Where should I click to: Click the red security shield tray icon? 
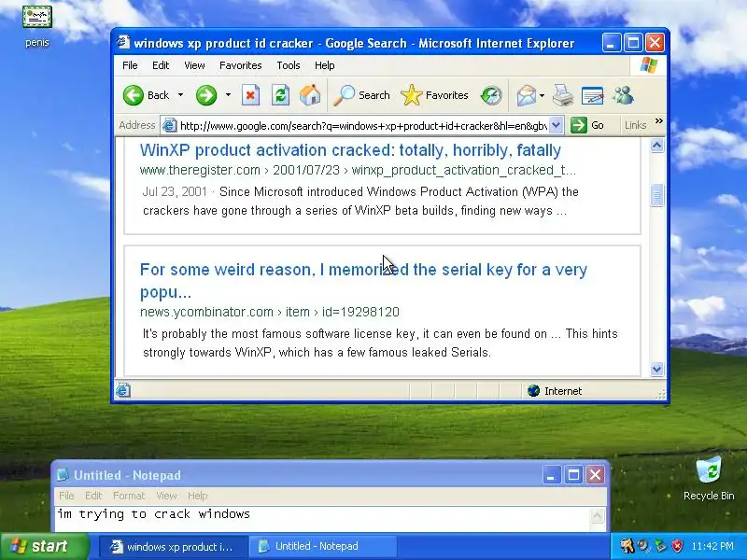(x=677, y=546)
